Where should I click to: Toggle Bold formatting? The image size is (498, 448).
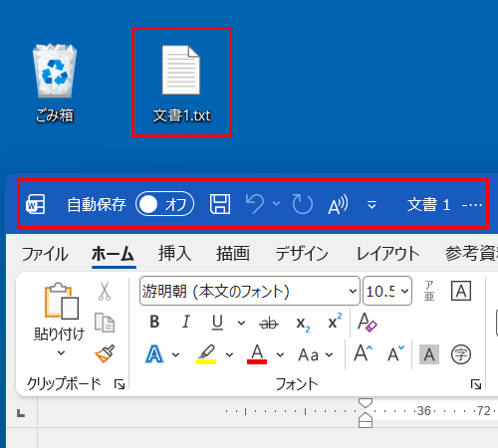154,322
